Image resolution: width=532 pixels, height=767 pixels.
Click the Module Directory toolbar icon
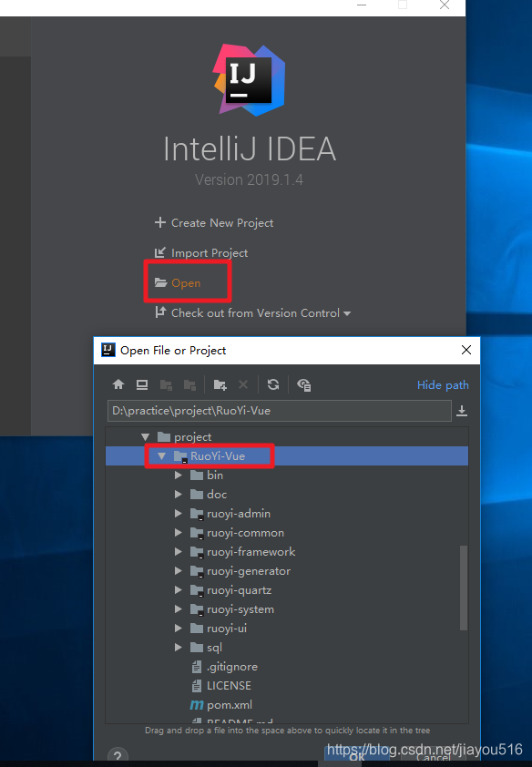[x=189, y=385]
